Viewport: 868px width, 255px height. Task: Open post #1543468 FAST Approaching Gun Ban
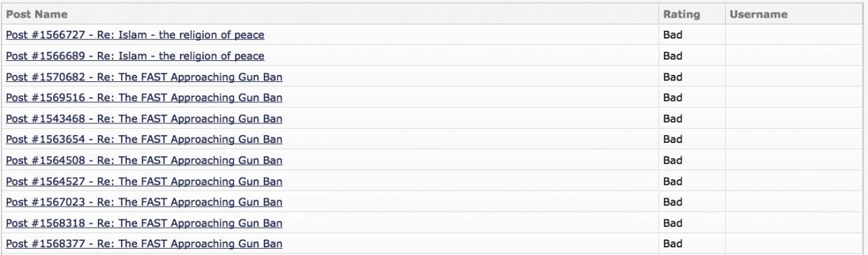click(144, 118)
